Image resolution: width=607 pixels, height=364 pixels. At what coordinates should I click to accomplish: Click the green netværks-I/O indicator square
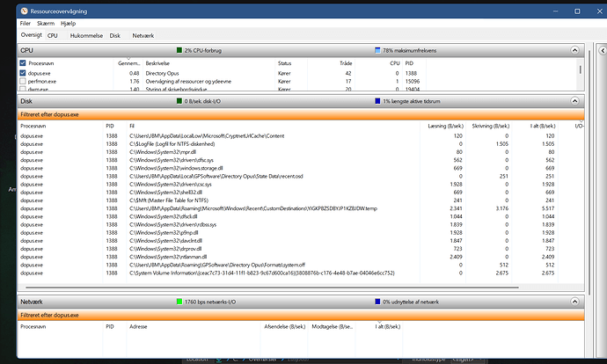(x=179, y=302)
